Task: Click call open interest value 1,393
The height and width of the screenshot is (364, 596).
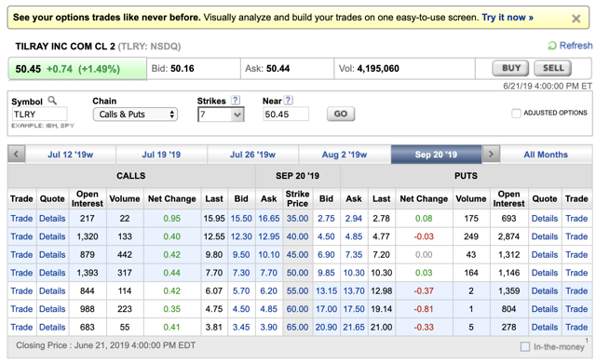Action: (88, 273)
